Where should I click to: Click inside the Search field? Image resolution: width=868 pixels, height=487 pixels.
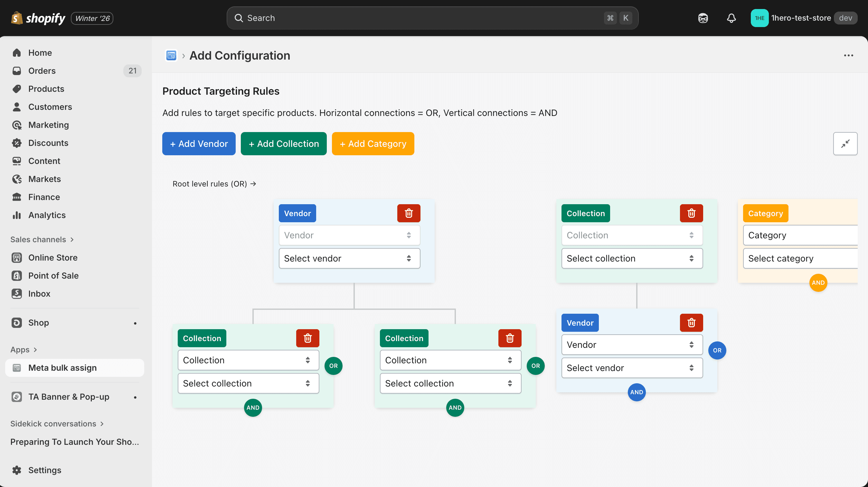[x=431, y=18]
